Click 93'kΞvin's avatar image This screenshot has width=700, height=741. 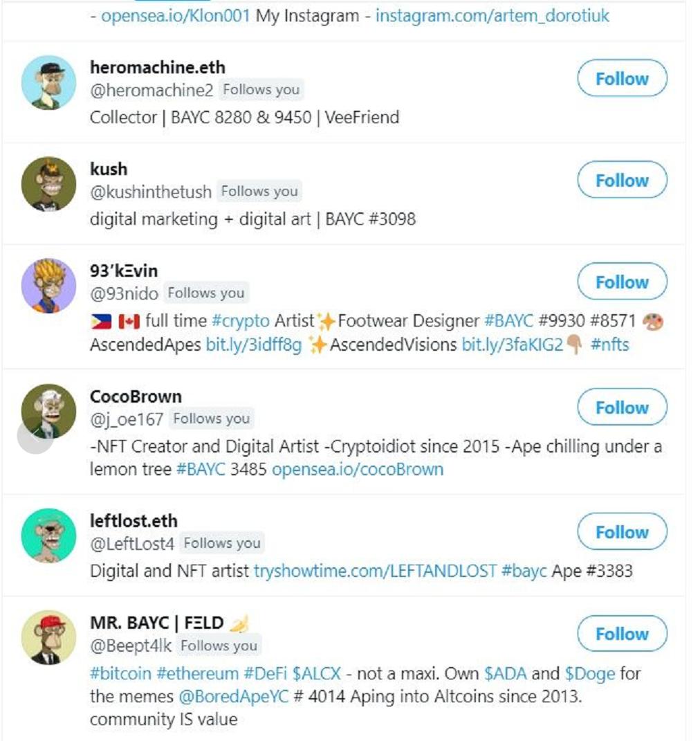48,286
